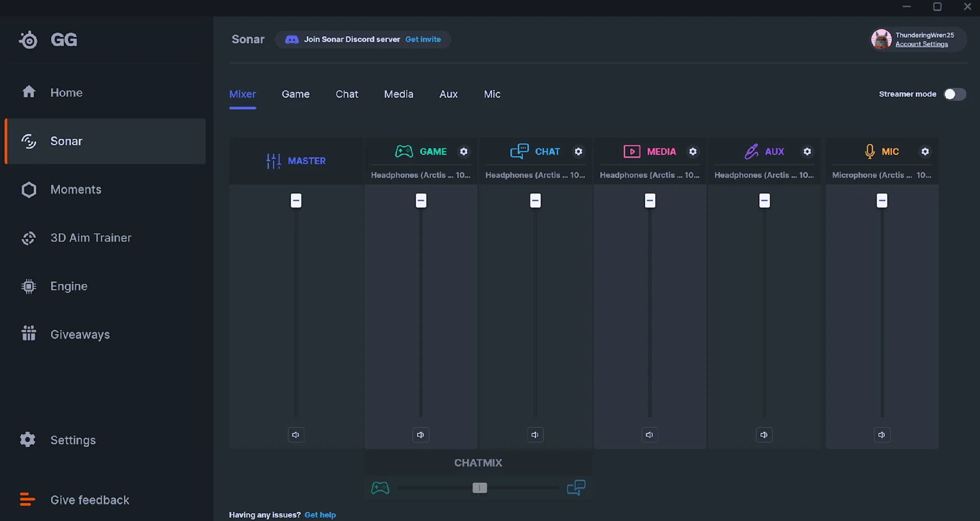Viewport: 980px width, 521px height.
Task: Click the Get invite Discord link
Action: point(423,39)
